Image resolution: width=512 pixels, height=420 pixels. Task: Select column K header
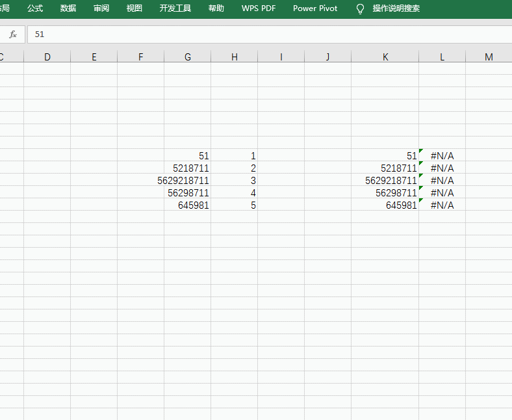tap(385, 57)
